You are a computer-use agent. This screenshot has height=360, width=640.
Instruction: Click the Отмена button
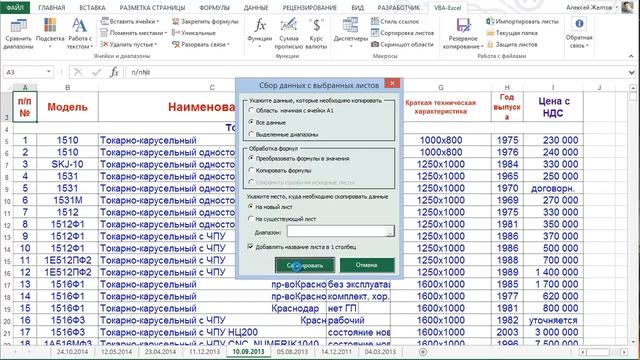point(367,265)
